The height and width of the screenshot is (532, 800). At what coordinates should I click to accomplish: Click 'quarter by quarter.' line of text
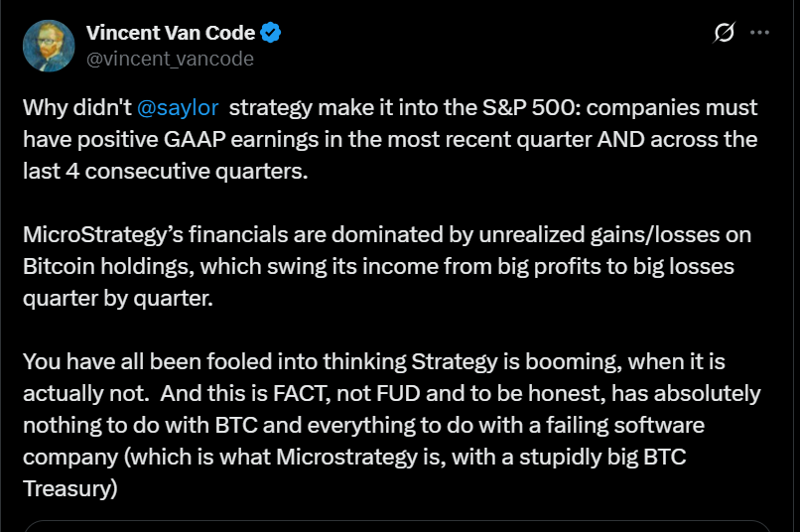pos(118,299)
